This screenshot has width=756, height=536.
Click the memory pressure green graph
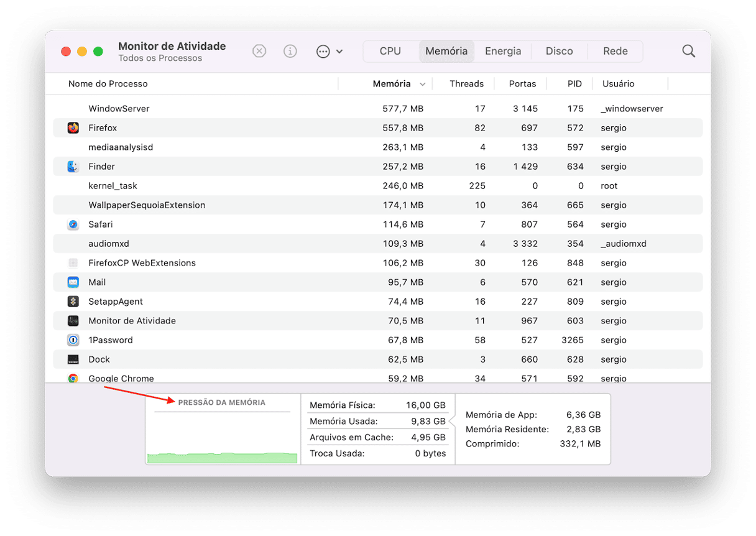click(222, 457)
